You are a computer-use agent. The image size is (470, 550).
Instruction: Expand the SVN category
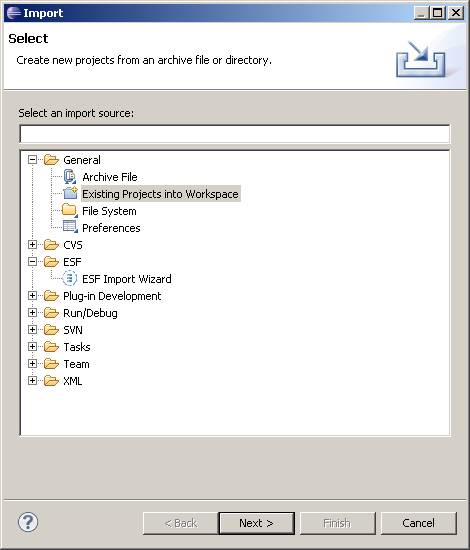click(32, 329)
